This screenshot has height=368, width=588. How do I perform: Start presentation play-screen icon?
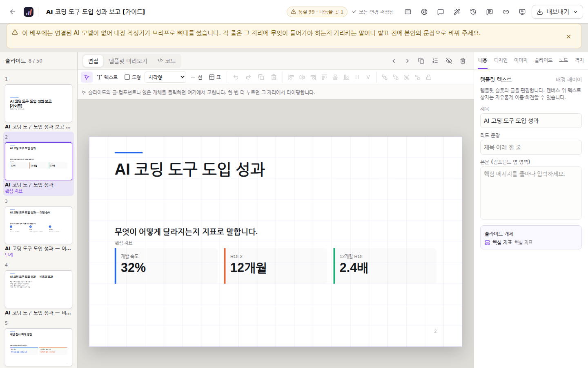point(522,12)
